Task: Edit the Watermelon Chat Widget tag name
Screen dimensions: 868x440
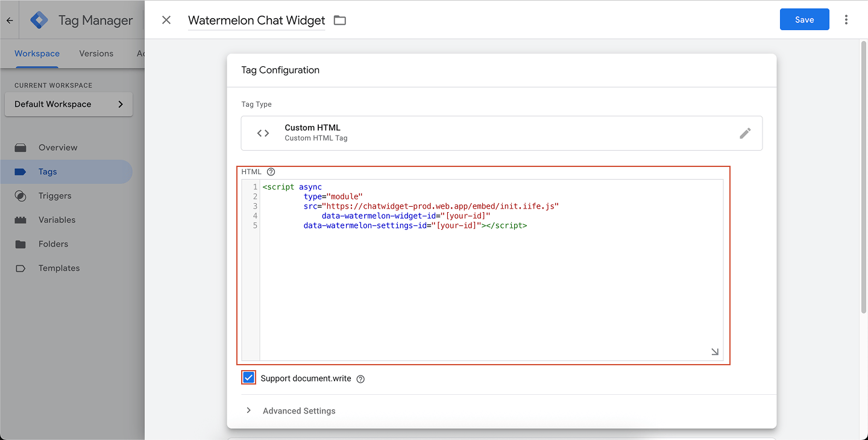Action: [256, 20]
